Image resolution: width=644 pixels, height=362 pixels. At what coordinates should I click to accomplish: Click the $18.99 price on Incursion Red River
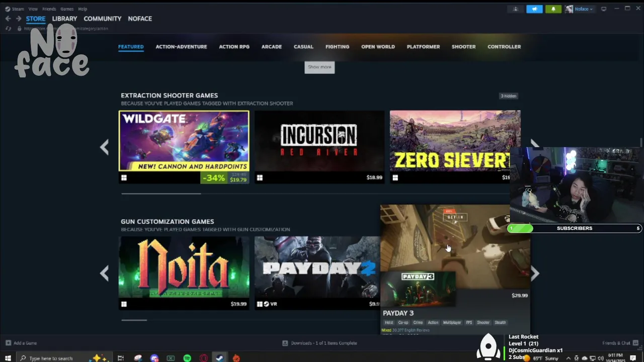pyautogui.click(x=374, y=177)
